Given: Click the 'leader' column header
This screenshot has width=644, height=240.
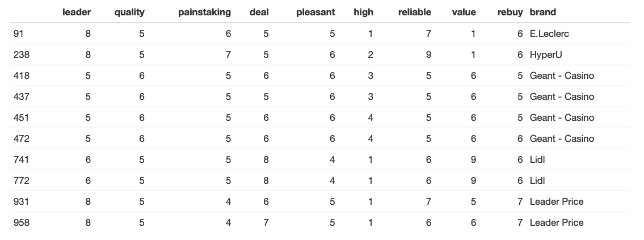Looking at the screenshot, I should 77,12.
